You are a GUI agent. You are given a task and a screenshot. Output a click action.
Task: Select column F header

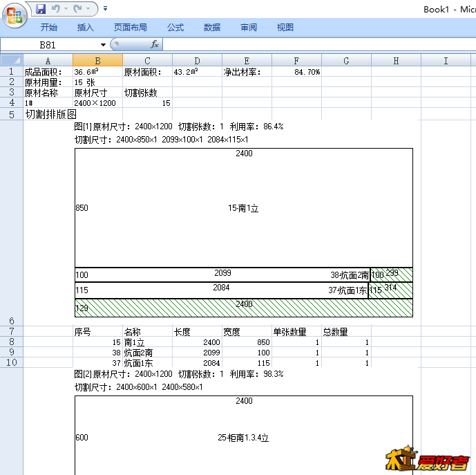click(x=296, y=60)
